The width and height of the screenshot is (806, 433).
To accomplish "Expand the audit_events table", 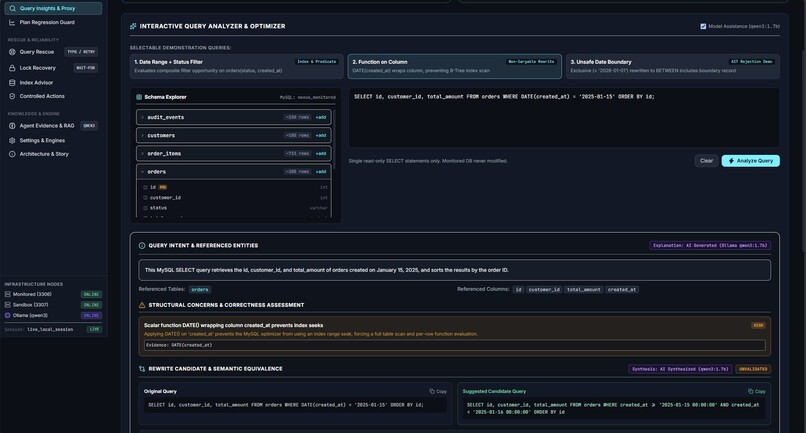I will tap(142, 117).
